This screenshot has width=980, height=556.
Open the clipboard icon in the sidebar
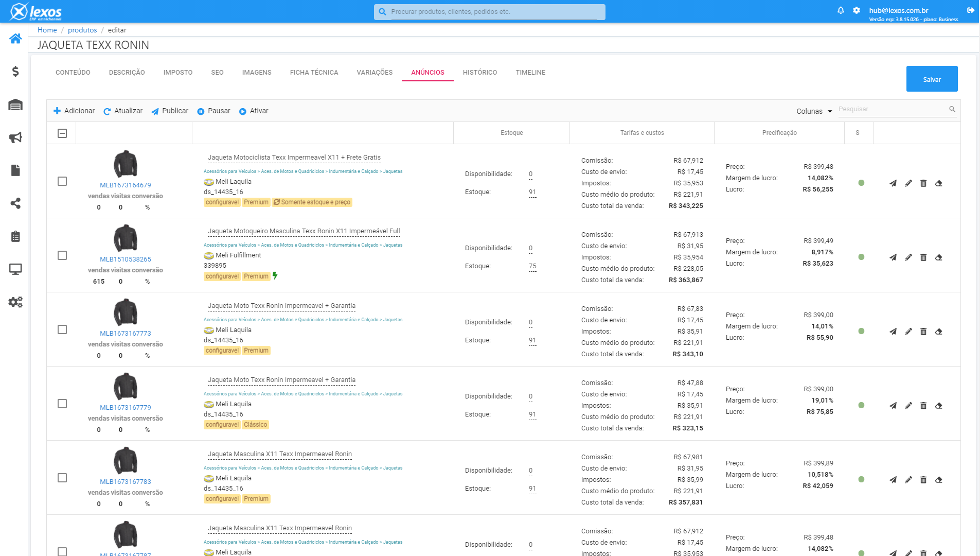[15, 236]
